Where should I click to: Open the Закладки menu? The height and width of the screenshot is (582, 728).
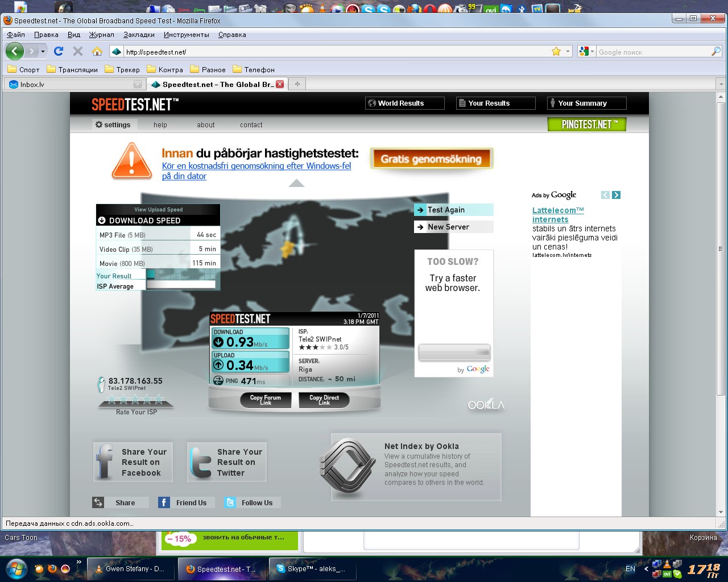(139, 35)
